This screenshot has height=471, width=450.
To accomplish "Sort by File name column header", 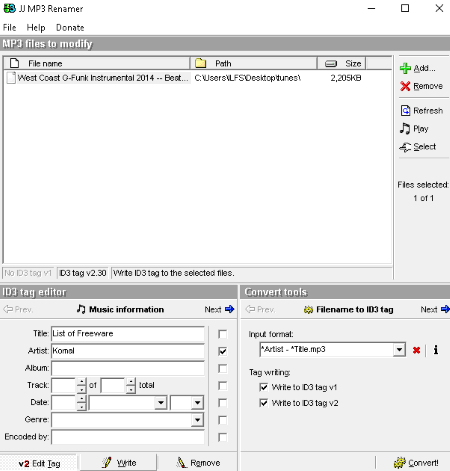I will [97, 63].
